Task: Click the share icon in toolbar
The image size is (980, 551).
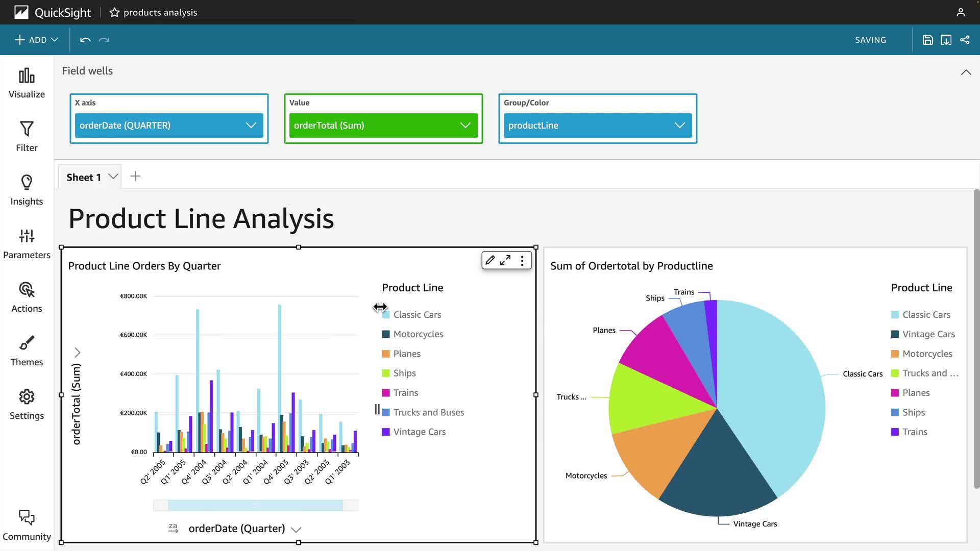Action: pos(965,40)
